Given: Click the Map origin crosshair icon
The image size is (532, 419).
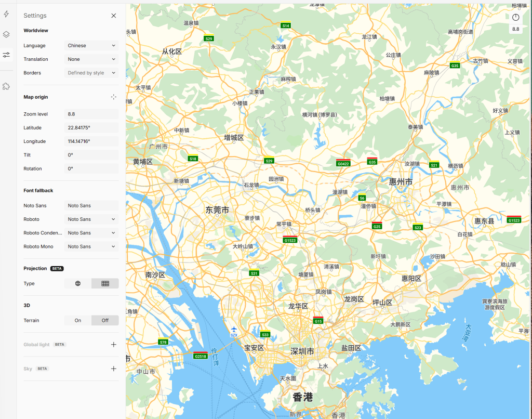Looking at the screenshot, I should point(114,97).
